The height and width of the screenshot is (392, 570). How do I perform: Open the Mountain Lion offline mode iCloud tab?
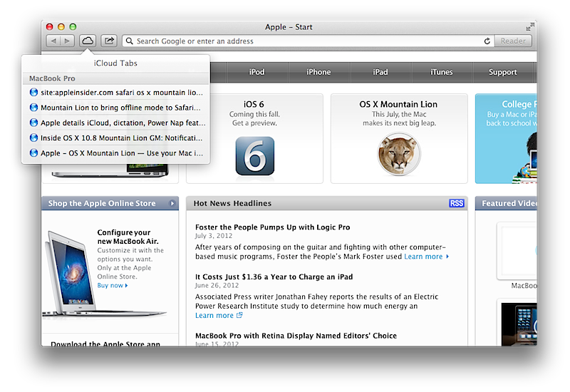pos(115,108)
